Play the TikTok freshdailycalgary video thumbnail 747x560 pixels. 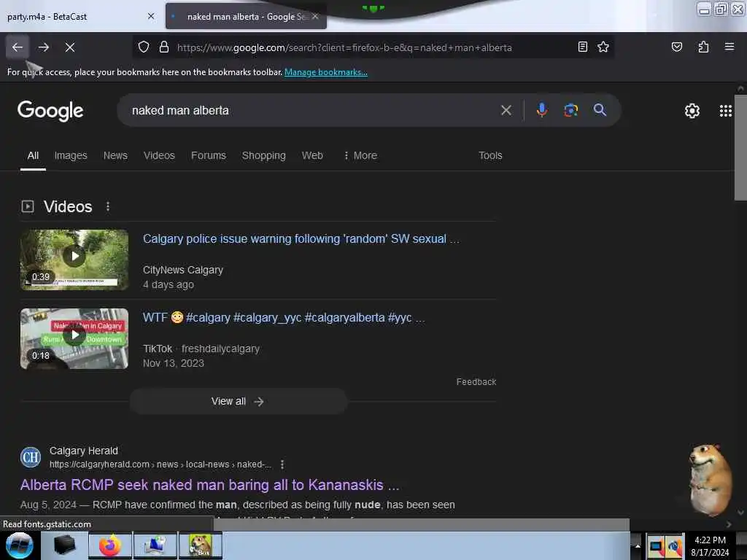point(74,338)
